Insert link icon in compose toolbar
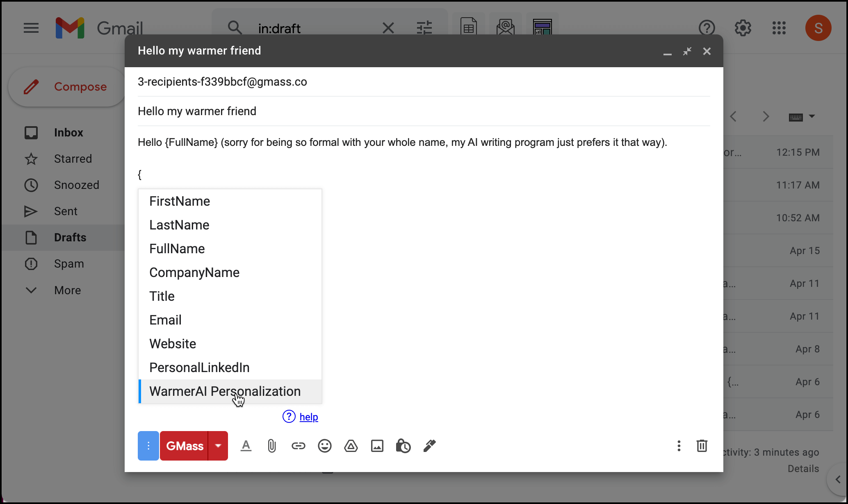This screenshot has height=504, width=848. 299,446
